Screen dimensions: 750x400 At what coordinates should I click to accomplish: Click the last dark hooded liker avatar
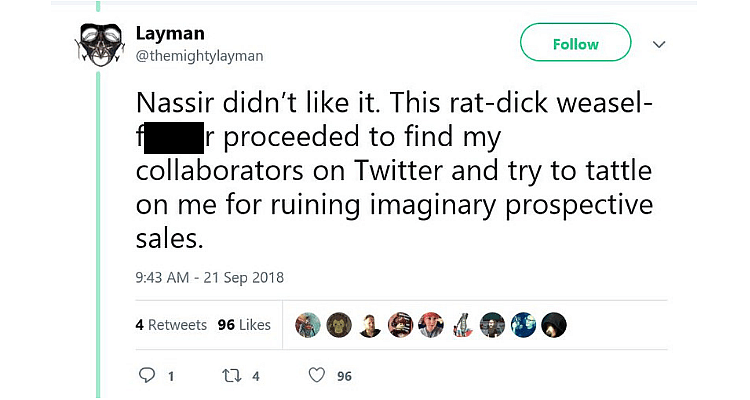(x=554, y=325)
